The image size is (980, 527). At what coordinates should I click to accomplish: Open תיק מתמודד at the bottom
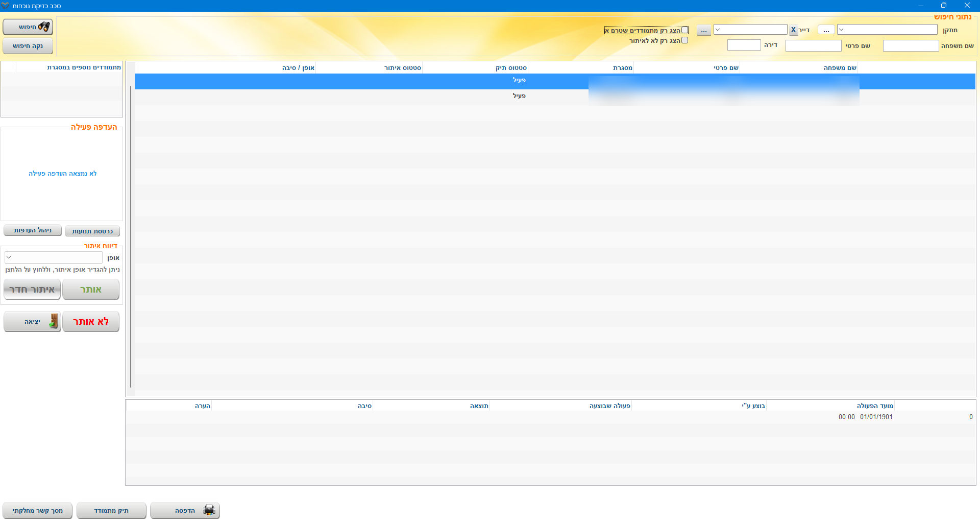[111, 511]
